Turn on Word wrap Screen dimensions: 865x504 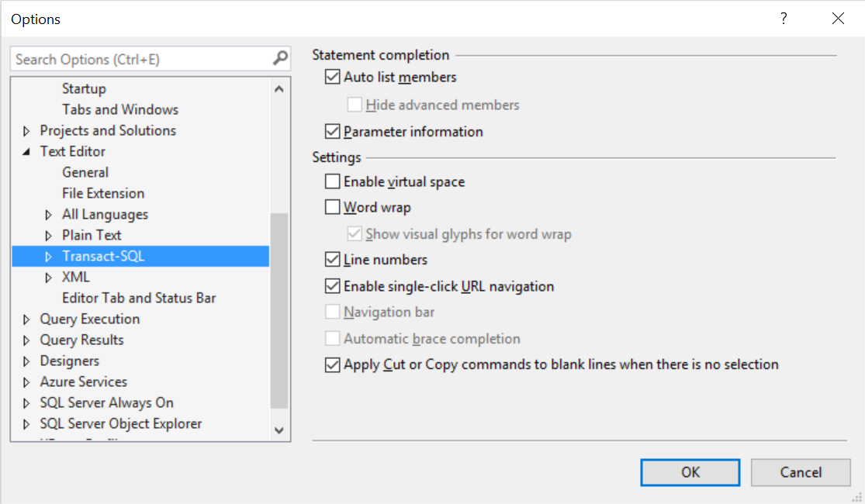coord(333,207)
